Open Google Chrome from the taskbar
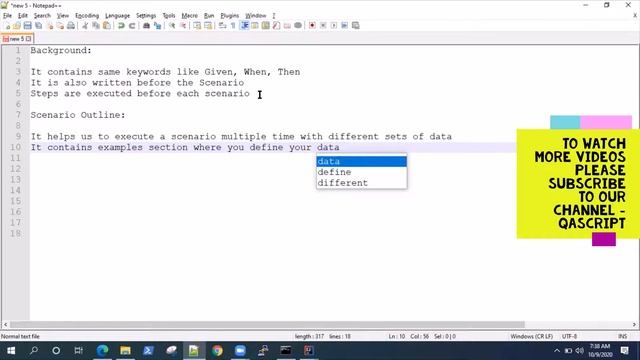The width and height of the screenshot is (640, 360). point(217,351)
